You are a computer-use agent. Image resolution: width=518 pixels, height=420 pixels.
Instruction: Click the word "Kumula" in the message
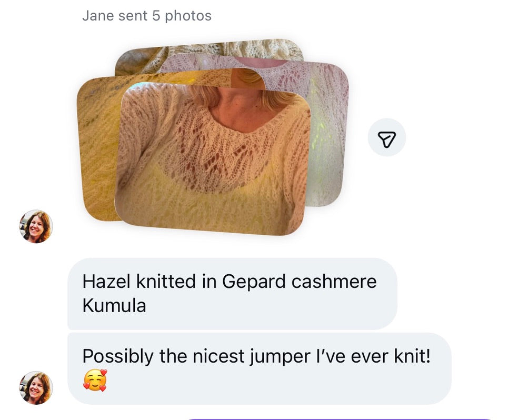pos(114,305)
